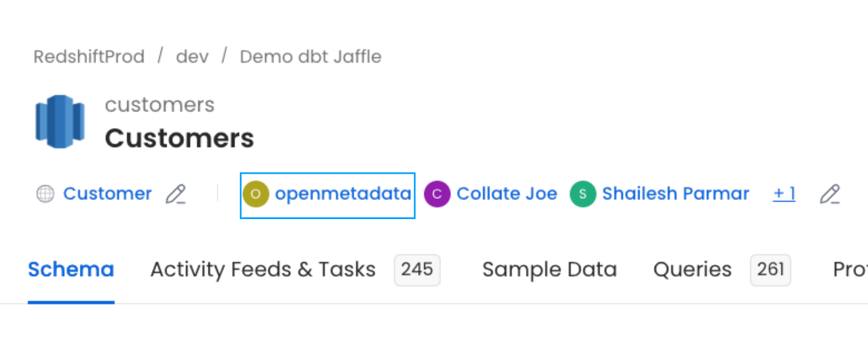
Task: Switch to the Sample Data tab
Action: pos(550,269)
